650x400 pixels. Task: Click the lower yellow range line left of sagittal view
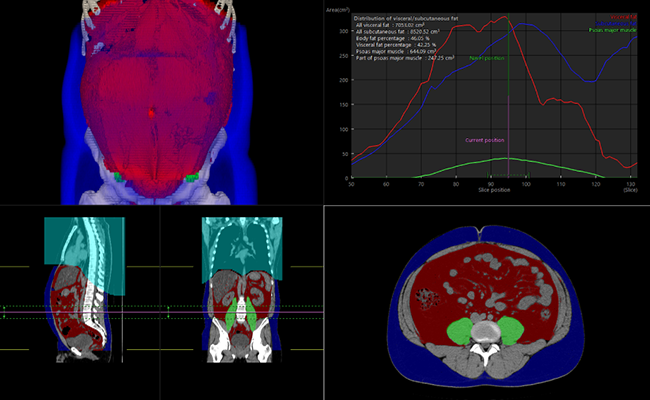click(20, 349)
